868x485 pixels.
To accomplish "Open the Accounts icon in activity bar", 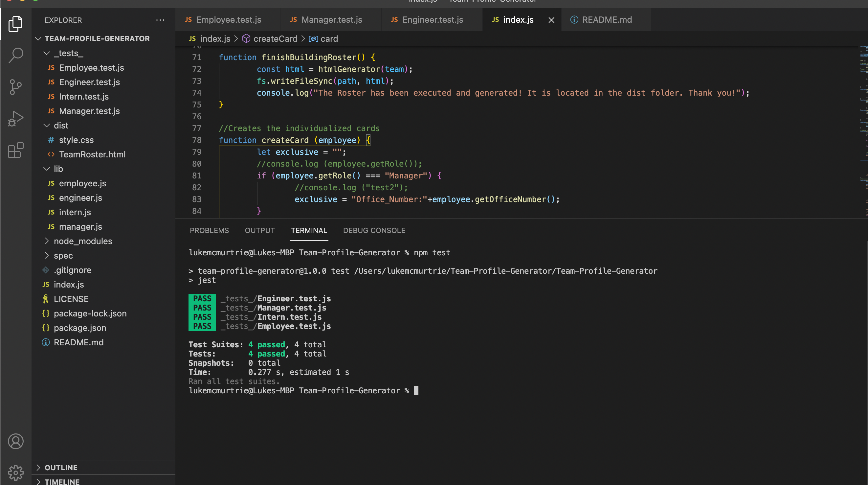I will [x=15, y=441].
